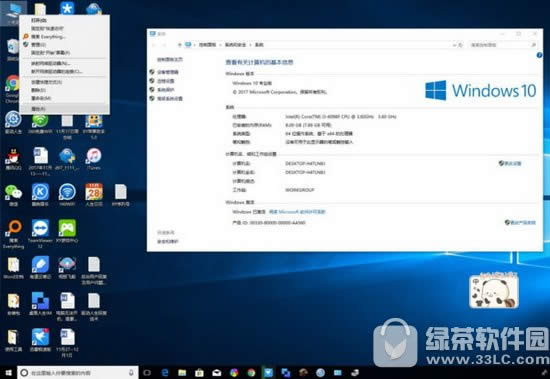Open 高级系统设置 link in System sidebar
The height and width of the screenshot is (379, 550).
click(x=170, y=99)
